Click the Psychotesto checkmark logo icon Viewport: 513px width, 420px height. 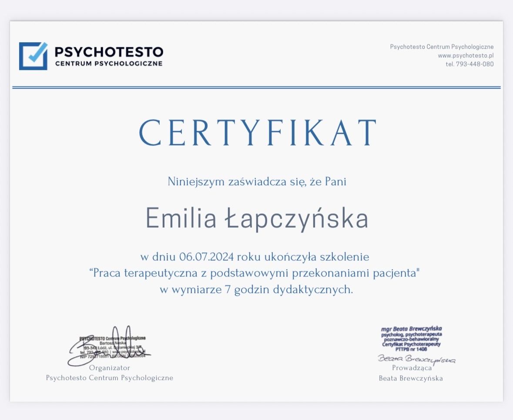point(33,56)
